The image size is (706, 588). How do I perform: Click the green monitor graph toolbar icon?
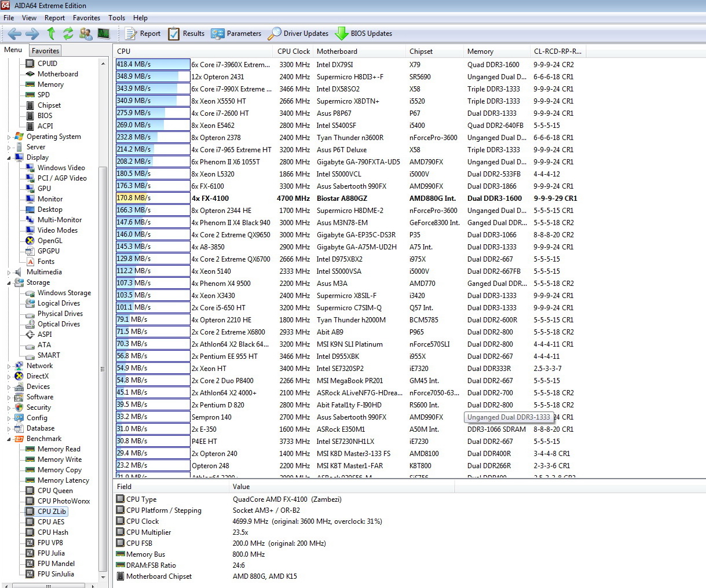click(104, 34)
